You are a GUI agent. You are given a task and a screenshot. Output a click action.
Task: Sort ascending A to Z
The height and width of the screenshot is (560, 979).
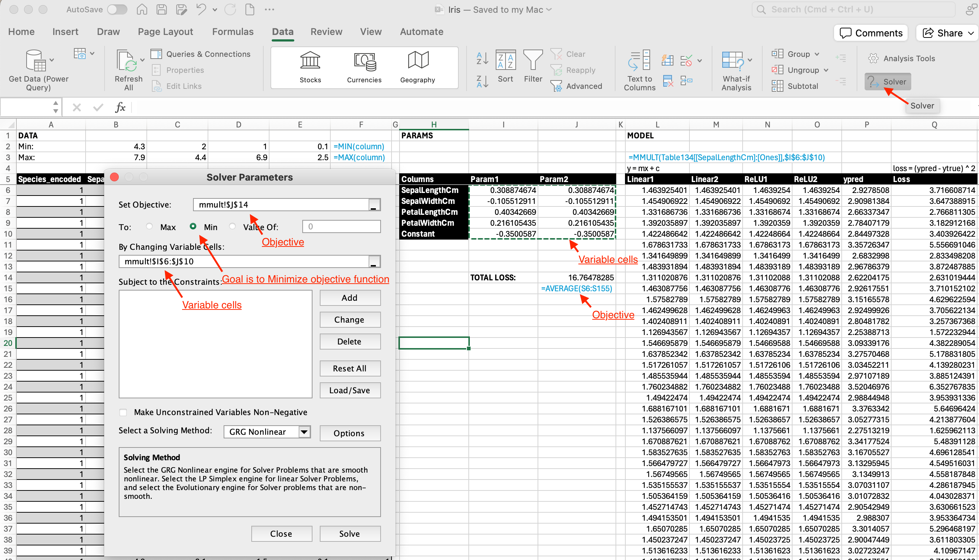click(482, 59)
